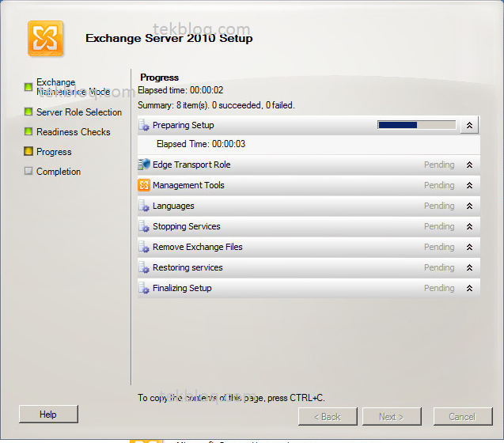The image size is (504, 443).
Task: Click the Preparing Setup progress bar
Action: click(x=416, y=125)
